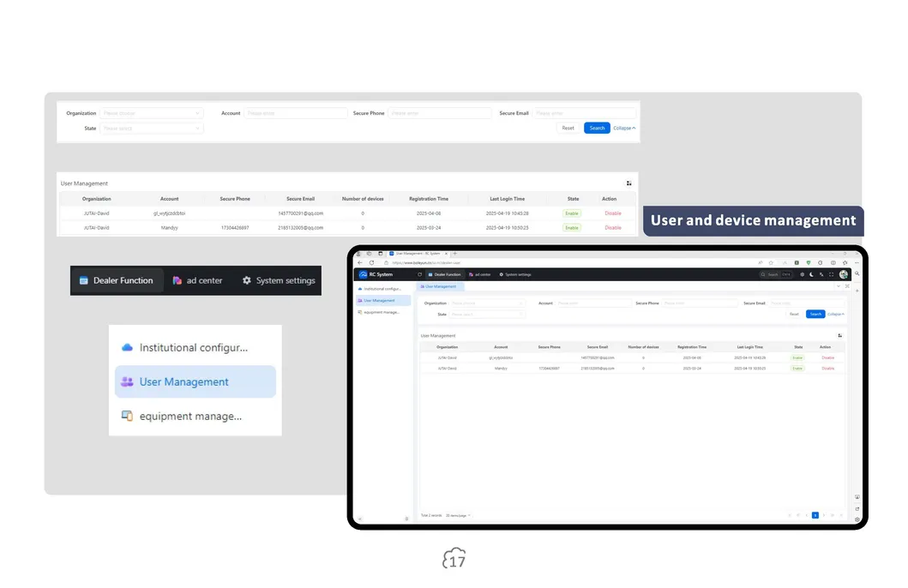This screenshot has width=908, height=588.
Task: Click the Secure Email input in enlarged filter
Action: 584,113
